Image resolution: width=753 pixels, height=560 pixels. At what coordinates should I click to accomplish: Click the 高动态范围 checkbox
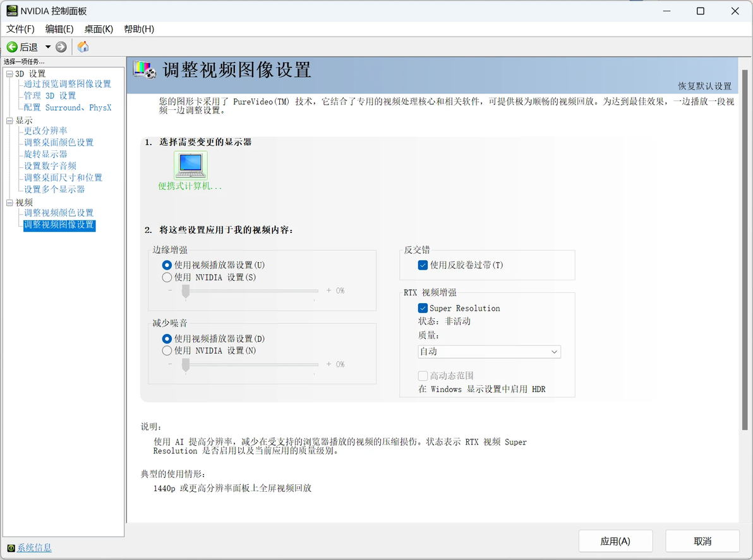point(423,376)
